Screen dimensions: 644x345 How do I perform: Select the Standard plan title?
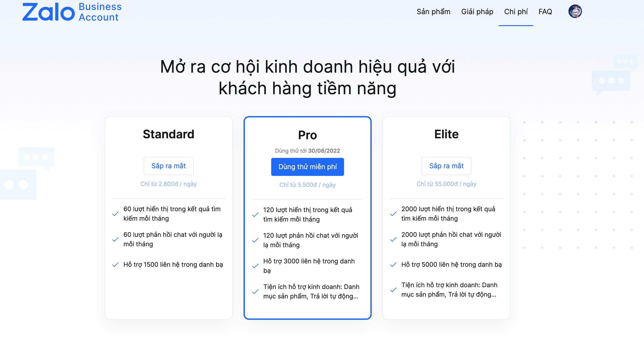(168, 134)
